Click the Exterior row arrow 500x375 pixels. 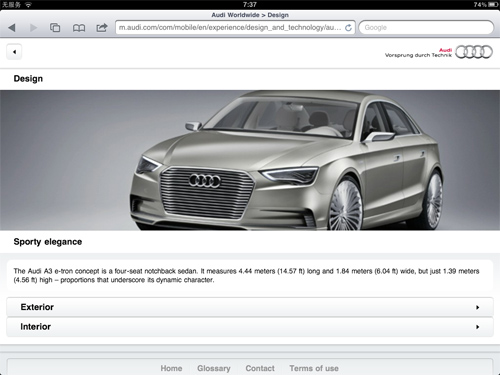(x=478, y=307)
